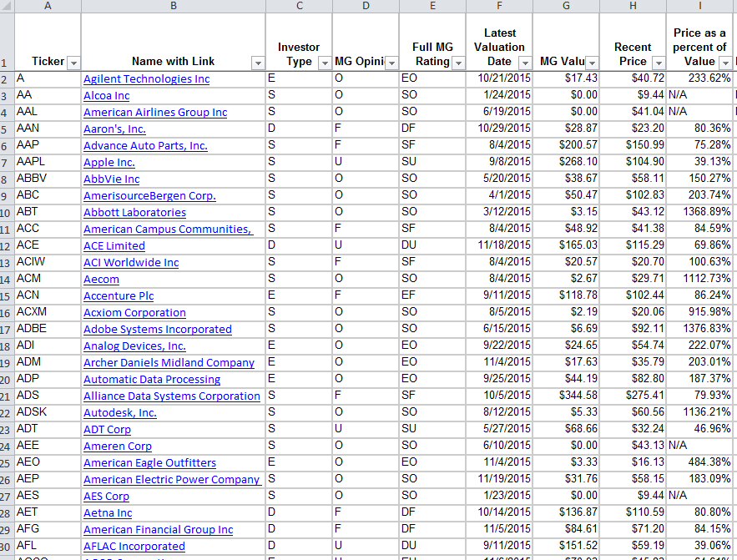Open the Automatic Data Processing link
This screenshot has width=737, height=560.
click(x=152, y=379)
